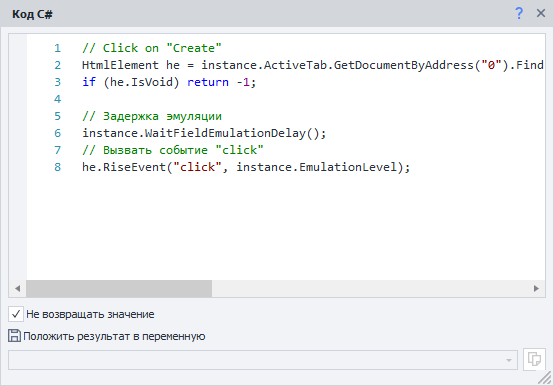Click the empty scrollbar track right of thumb

pyautogui.click(x=370, y=289)
